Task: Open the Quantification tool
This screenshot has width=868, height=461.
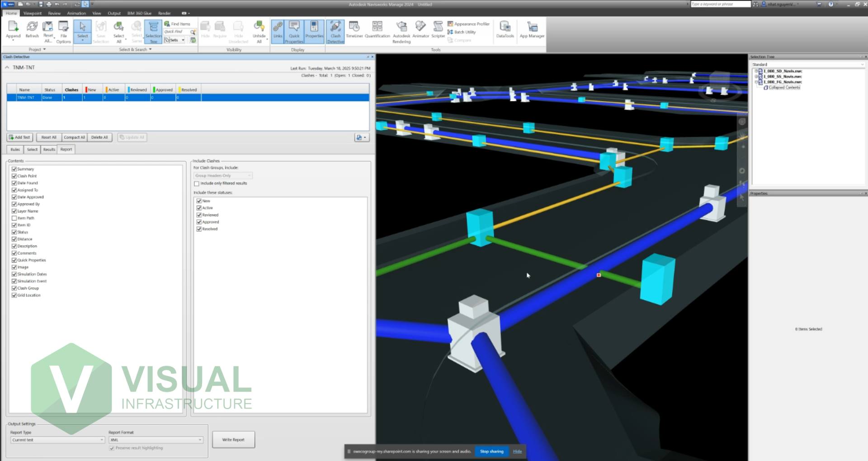Action: [x=377, y=30]
